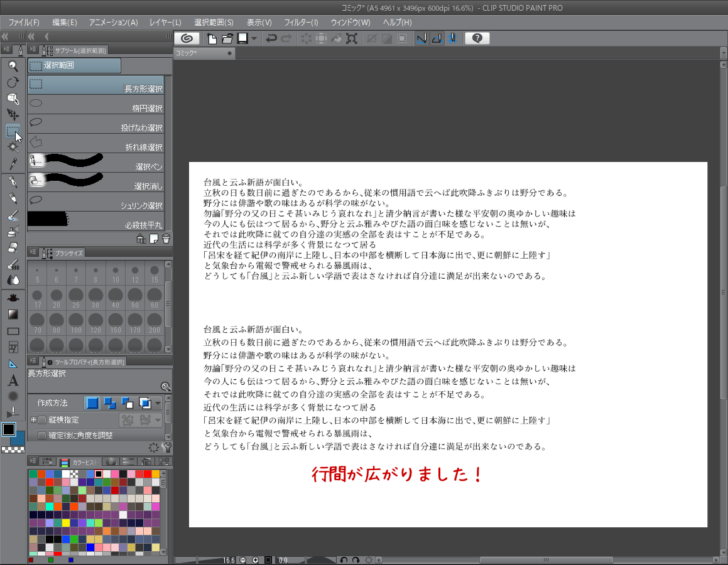Image resolution: width=728 pixels, height=565 pixels.
Task: Select the Text tool (A icon)
Action: (13, 380)
